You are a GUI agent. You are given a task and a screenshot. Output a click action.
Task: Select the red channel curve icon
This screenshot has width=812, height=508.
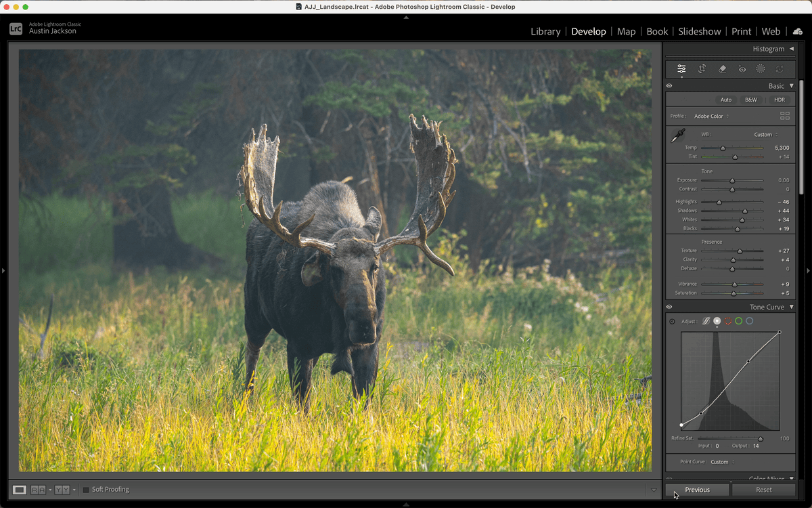tap(728, 321)
